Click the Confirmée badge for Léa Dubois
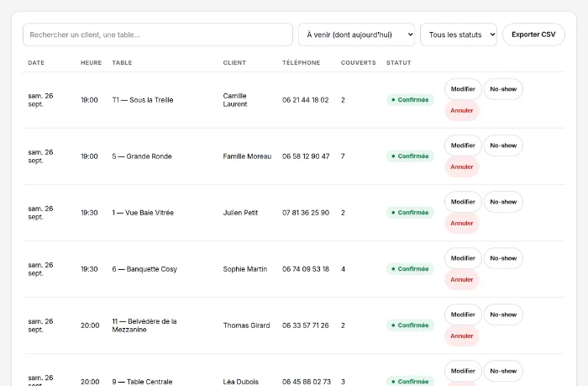 [x=410, y=381]
